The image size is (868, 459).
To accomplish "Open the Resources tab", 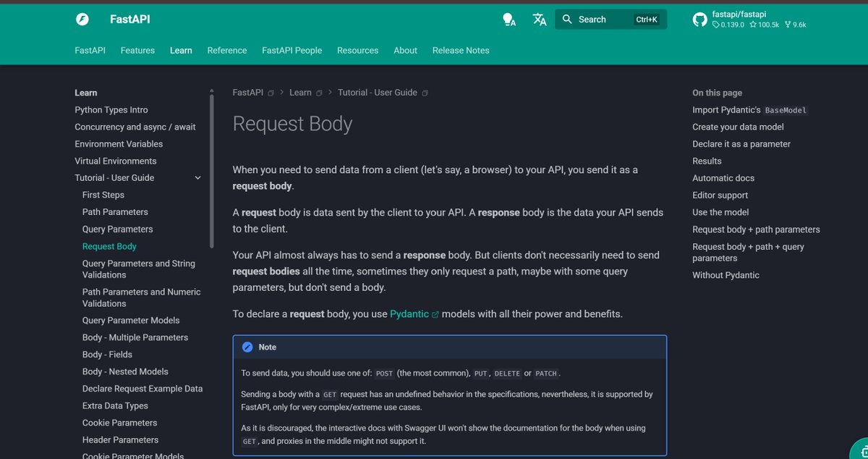I will [358, 51].
